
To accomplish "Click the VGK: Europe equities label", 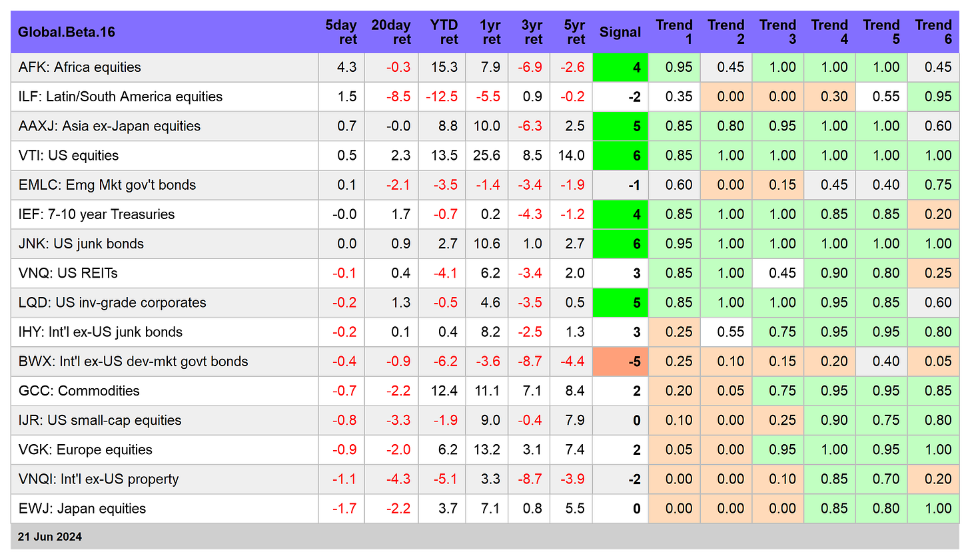I will tap(85, 449).
